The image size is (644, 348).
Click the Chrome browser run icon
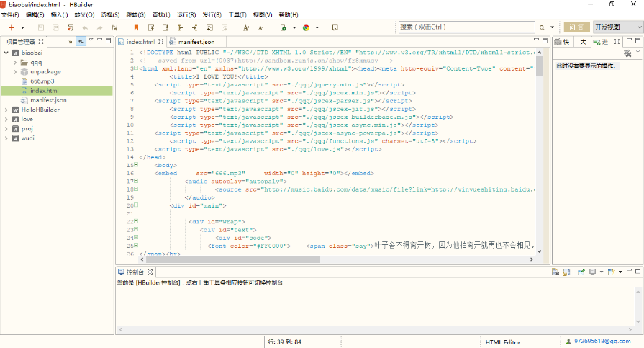click(x=306, y=27)
